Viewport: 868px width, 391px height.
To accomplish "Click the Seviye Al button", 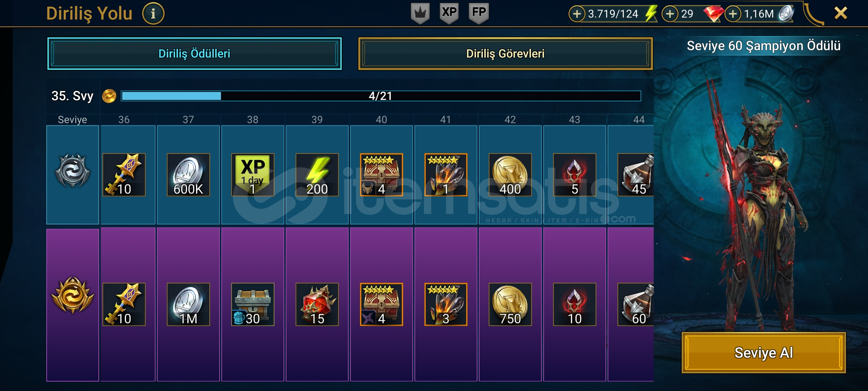I will pyautogui.click(x=763, y=353).
